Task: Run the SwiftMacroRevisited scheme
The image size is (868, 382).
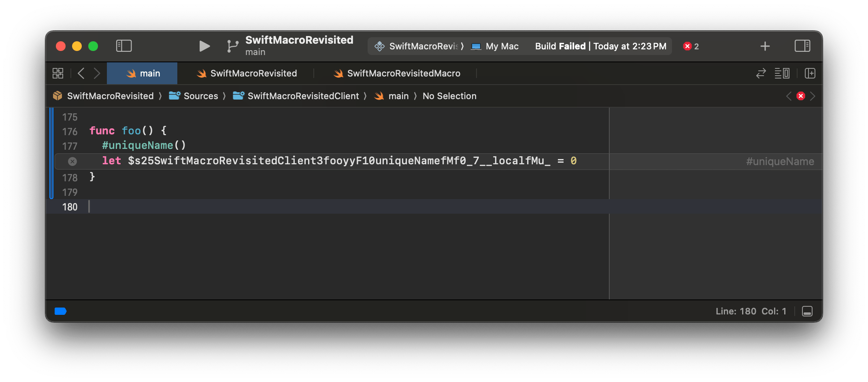Action: 204,46
